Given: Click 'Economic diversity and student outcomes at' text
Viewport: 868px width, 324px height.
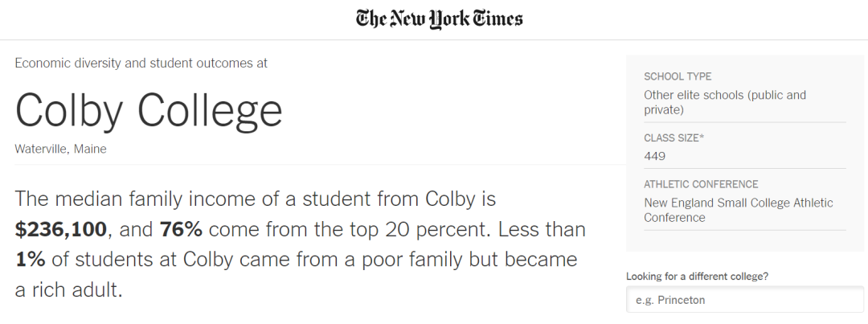Looking at the screenshot, I should pos(141,63).
